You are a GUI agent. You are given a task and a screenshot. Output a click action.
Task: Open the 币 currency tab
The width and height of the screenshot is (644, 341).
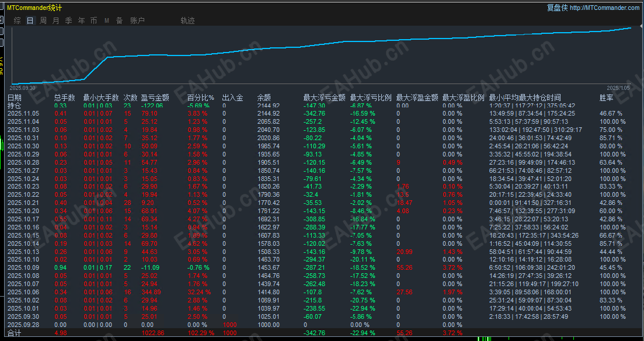(93, 20)
